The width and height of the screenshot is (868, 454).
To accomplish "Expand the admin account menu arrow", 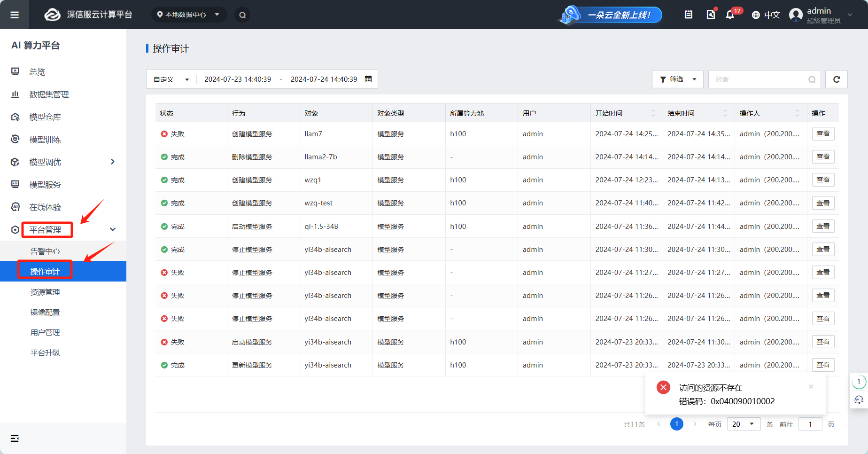I will click(x=850, y=15).
